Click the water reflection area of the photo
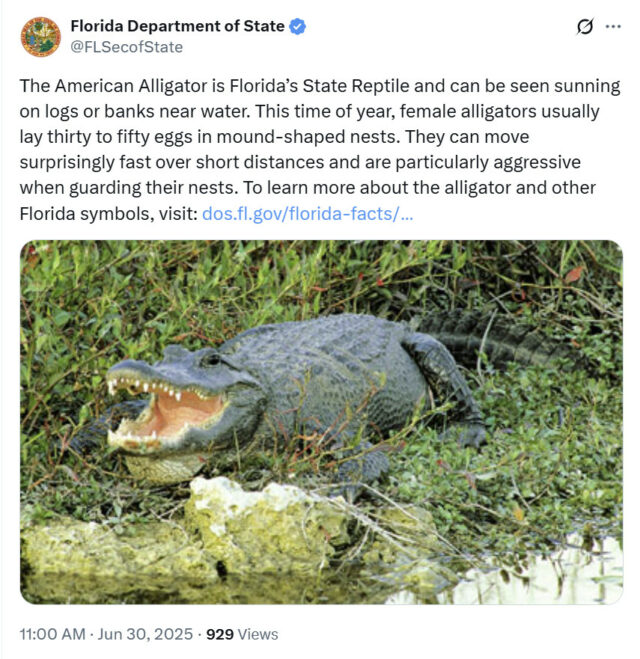This screenshot has height=659, width=640. point(525,576)
